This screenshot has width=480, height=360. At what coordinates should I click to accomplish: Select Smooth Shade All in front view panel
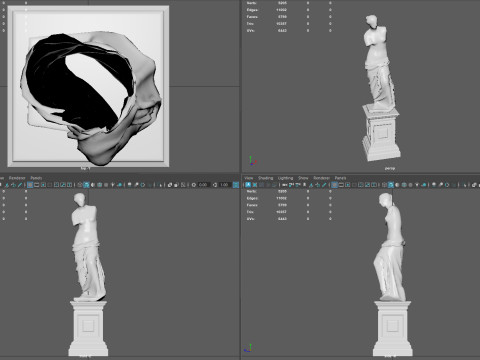[x=86, y=185]
